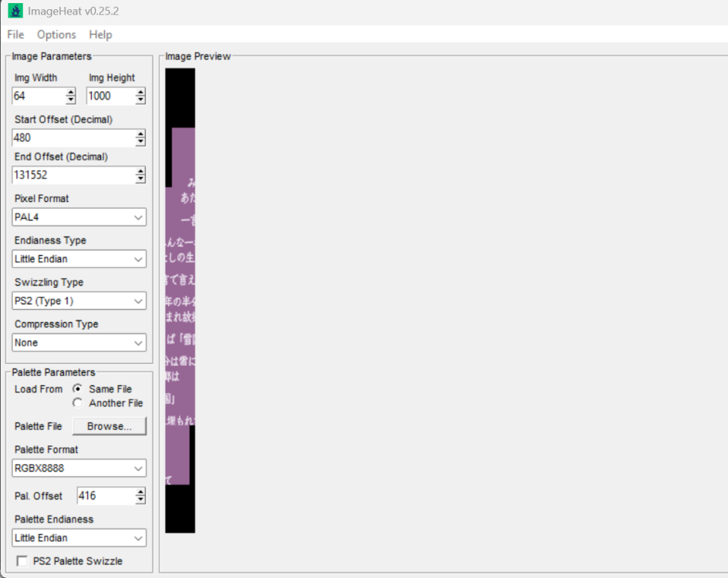Click the Browse button for Palette File

coord(109,426)
